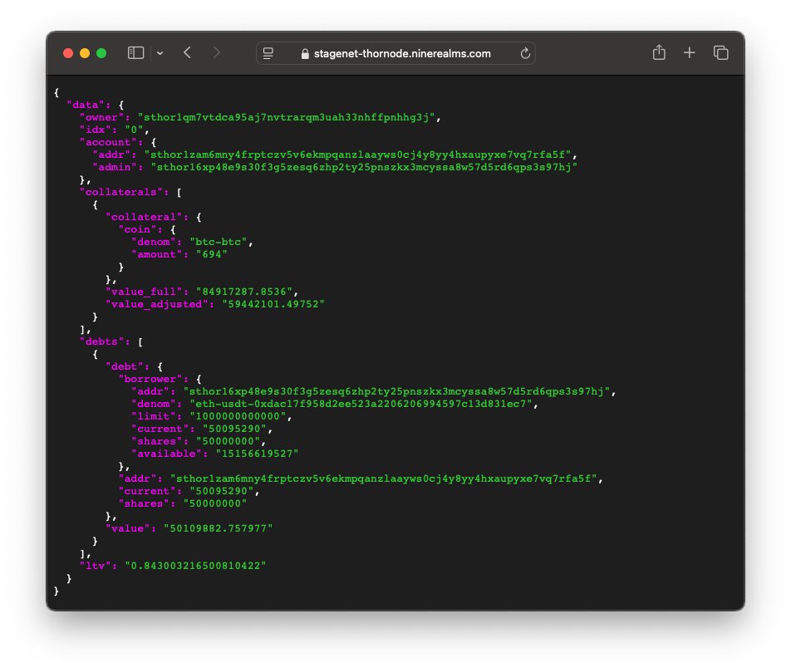This screenshot has height=672, width=791.
Task: Click the "available" key
Action: pyautogui.click(x=166, y=454)
